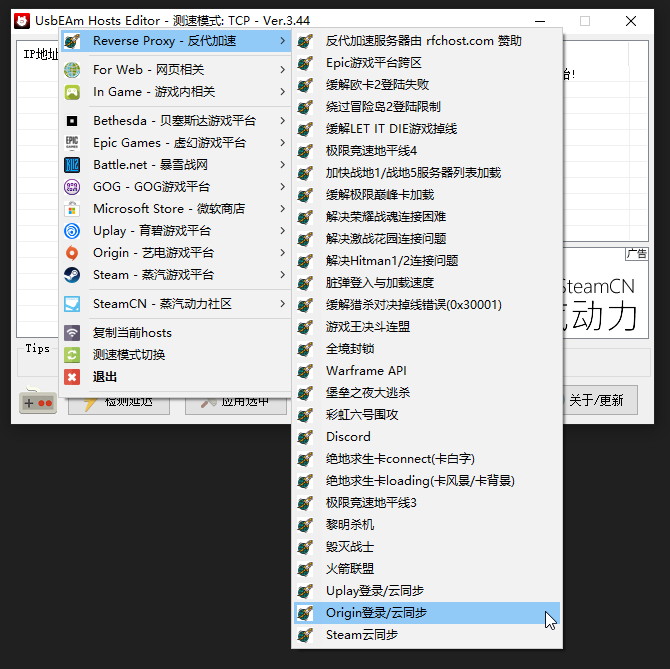Screen dimensions: 670x669
Task: Choose 极限竞速地平线4 proxy option
Action: [427, 151]
